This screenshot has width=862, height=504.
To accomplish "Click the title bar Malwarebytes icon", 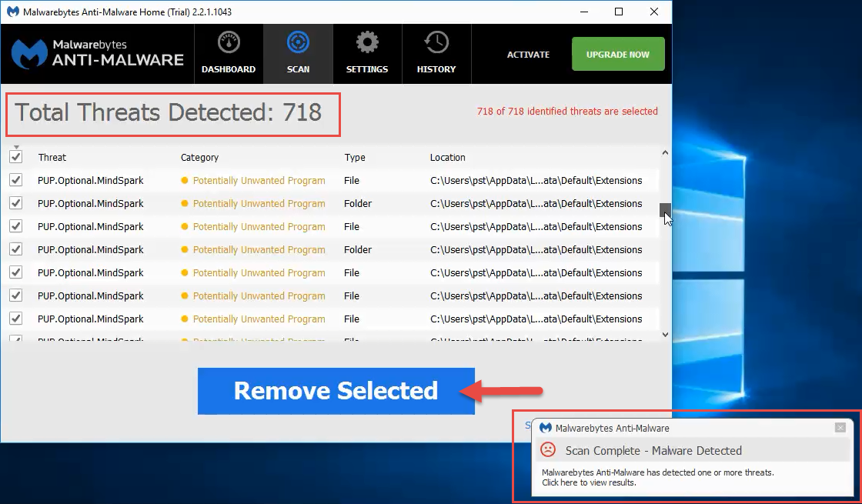I will click(x=12, y=12).
